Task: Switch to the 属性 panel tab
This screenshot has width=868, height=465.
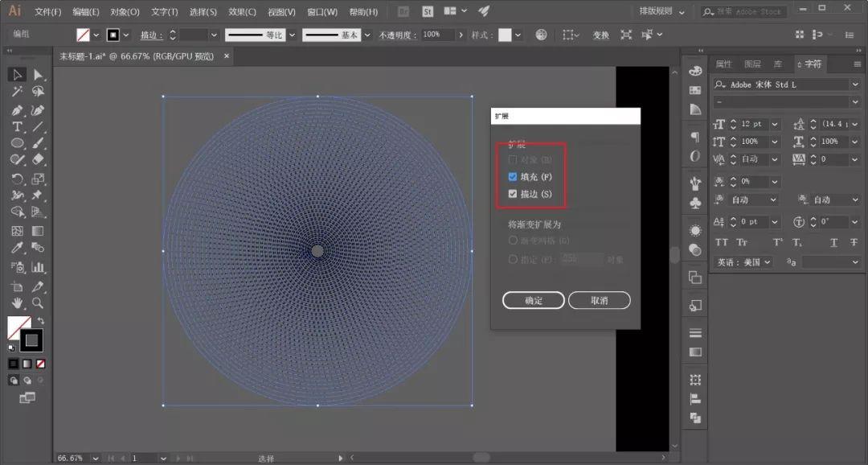Action: point(723,64)
